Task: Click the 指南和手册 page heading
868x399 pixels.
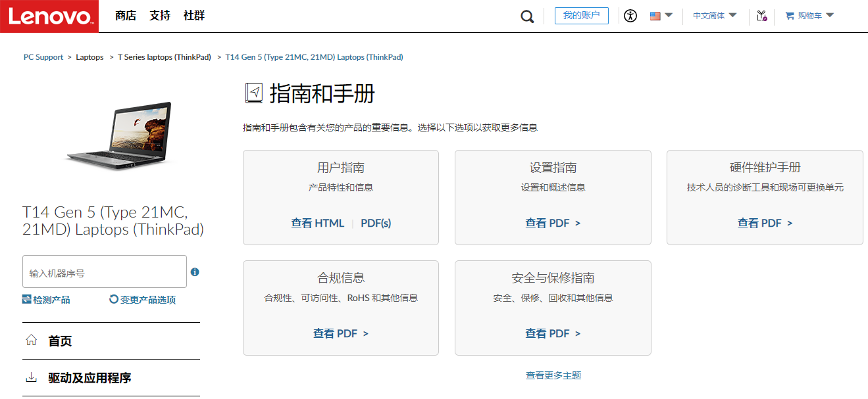Action: [x=322, y=93]
